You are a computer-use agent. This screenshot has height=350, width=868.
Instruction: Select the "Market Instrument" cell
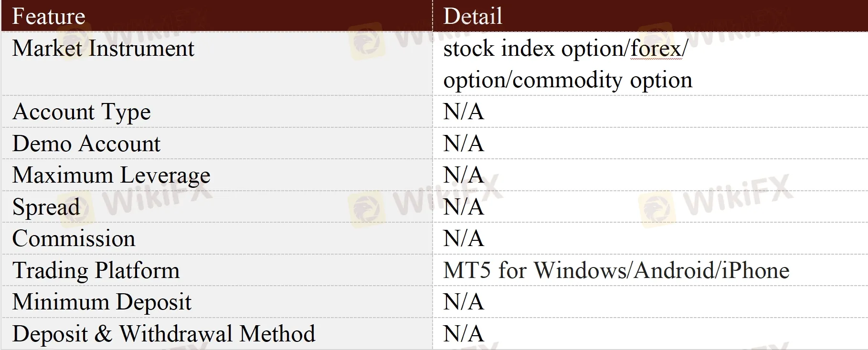click(x=103, y=49)
